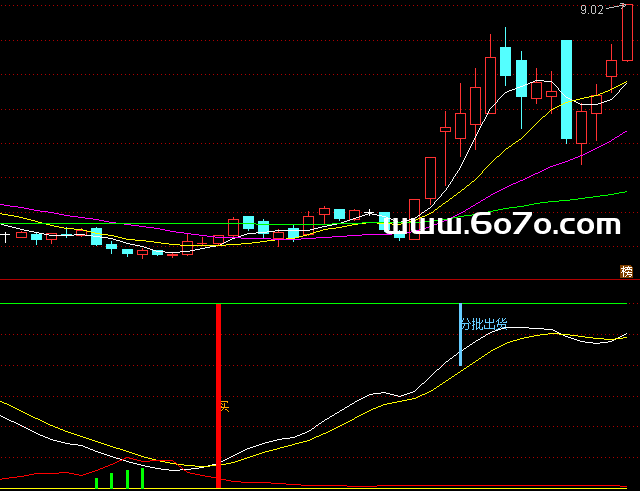Click the white cross doji before watermark
This screenshot has width=640, height=491.
[x=370, y=212]
